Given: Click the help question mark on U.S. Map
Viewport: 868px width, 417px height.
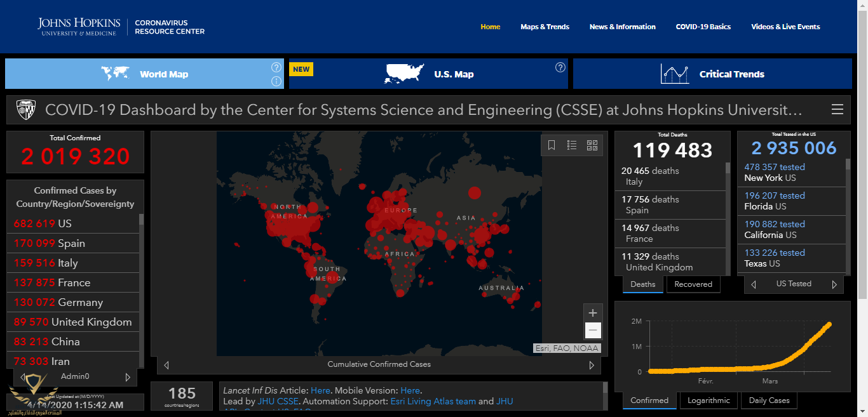Looking at the screenshot, I should [560, 67].
